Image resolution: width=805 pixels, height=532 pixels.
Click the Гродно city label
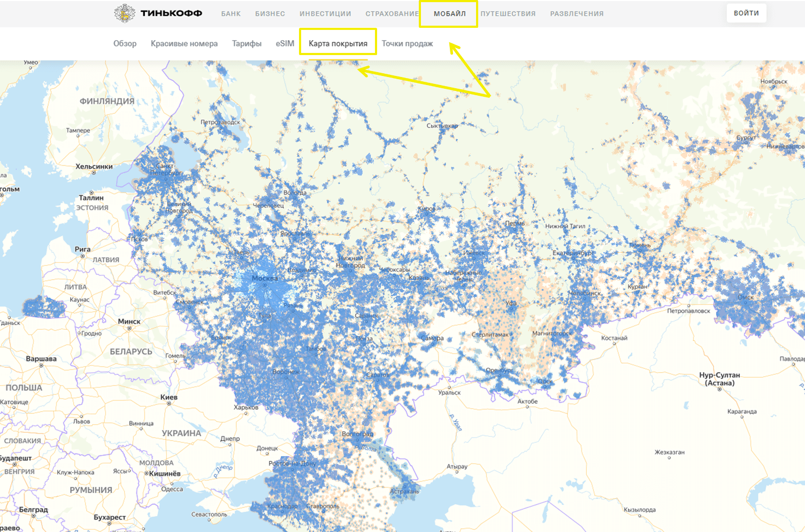pos(91,333)
